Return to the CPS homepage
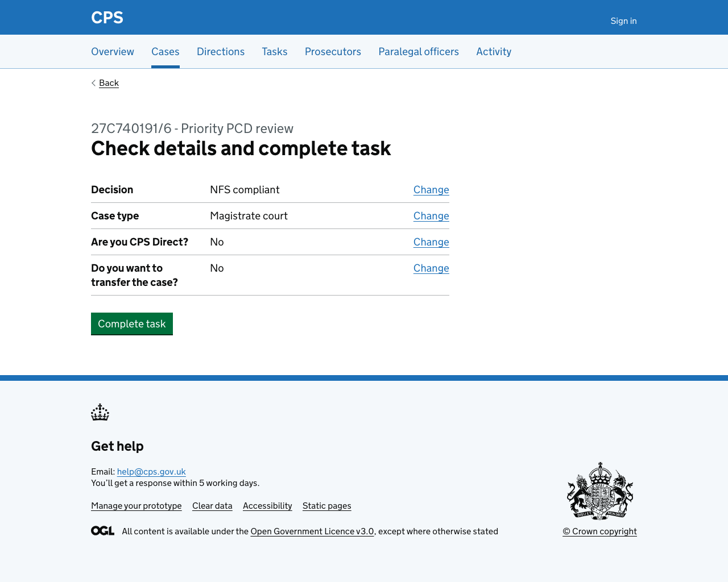The image size is (728, 582). tap(107, 17)
